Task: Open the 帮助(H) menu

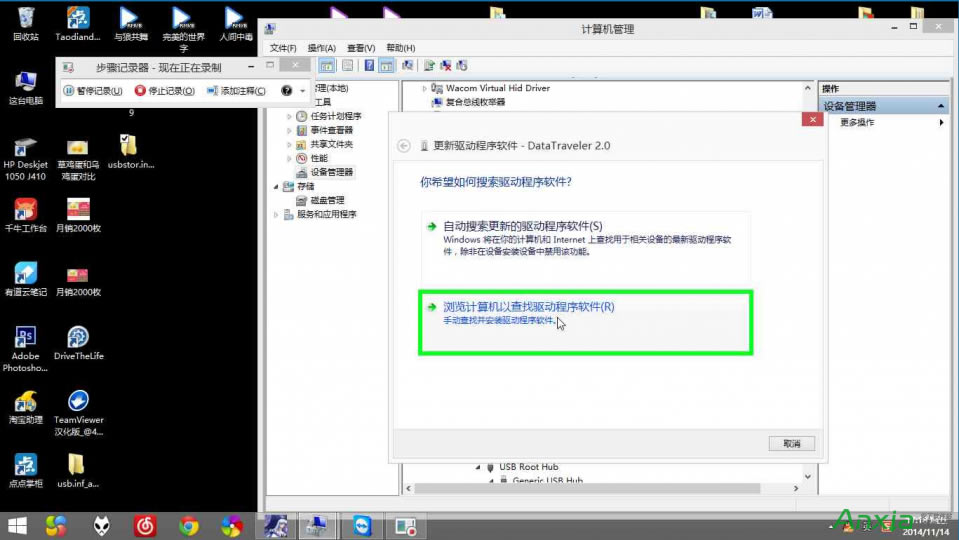Action: pos(400,48)
